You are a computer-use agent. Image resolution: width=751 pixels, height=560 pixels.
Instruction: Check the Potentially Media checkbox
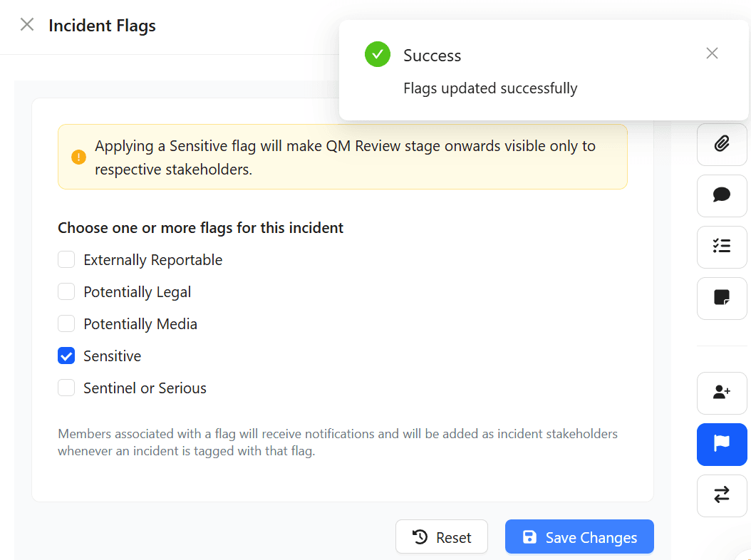tap(66, 323)
